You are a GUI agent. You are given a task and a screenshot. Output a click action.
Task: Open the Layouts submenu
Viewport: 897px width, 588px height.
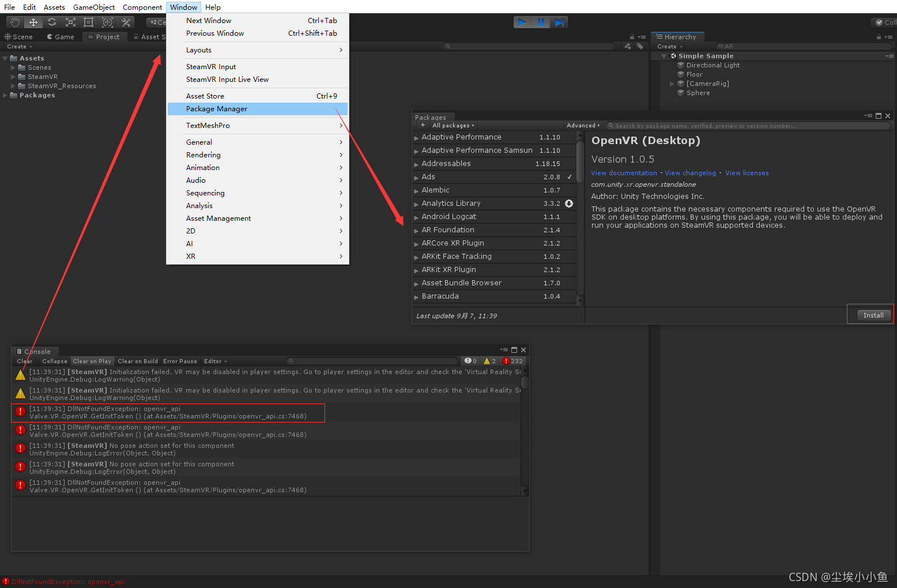coord(258,50)
